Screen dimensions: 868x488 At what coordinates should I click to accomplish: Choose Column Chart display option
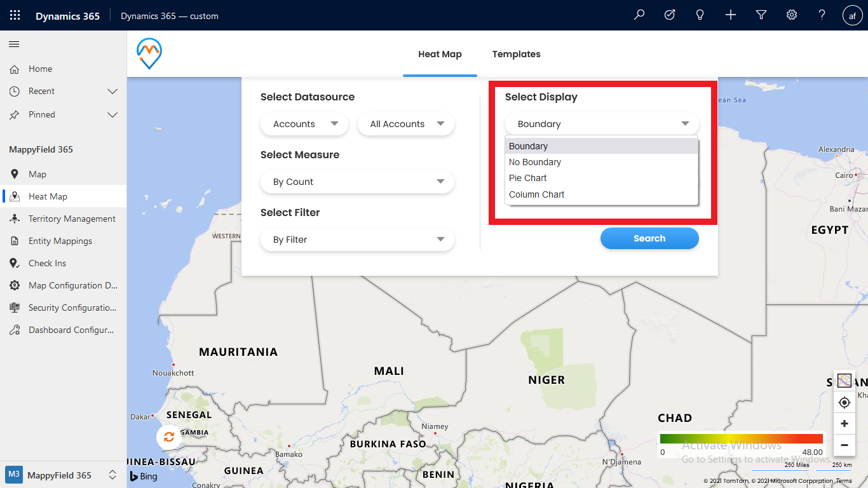602,194
